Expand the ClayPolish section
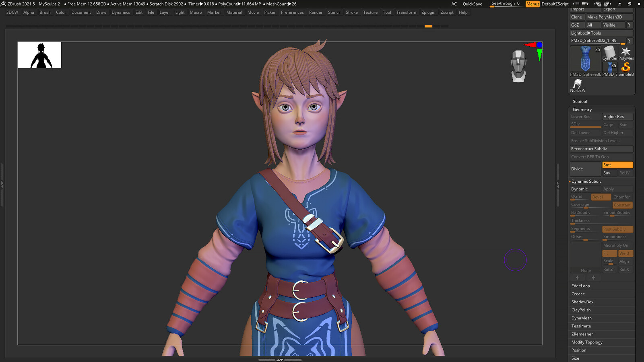This screenshot has width=644, height=362. point(581,310)
